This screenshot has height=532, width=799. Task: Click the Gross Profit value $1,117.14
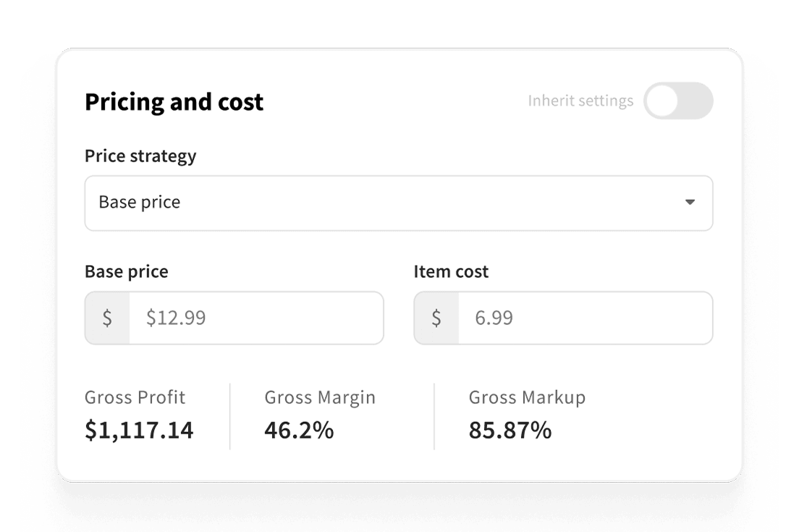[140, 430]
